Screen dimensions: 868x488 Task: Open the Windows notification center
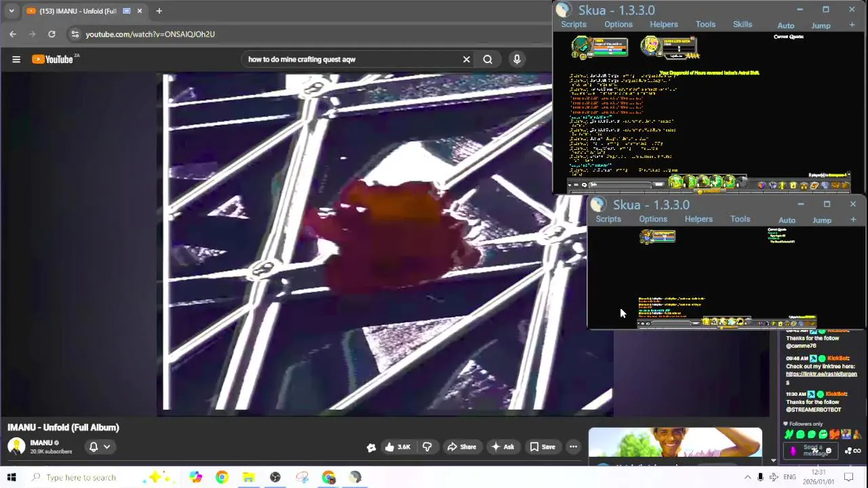pyautogui.click(x=848, y=477)
